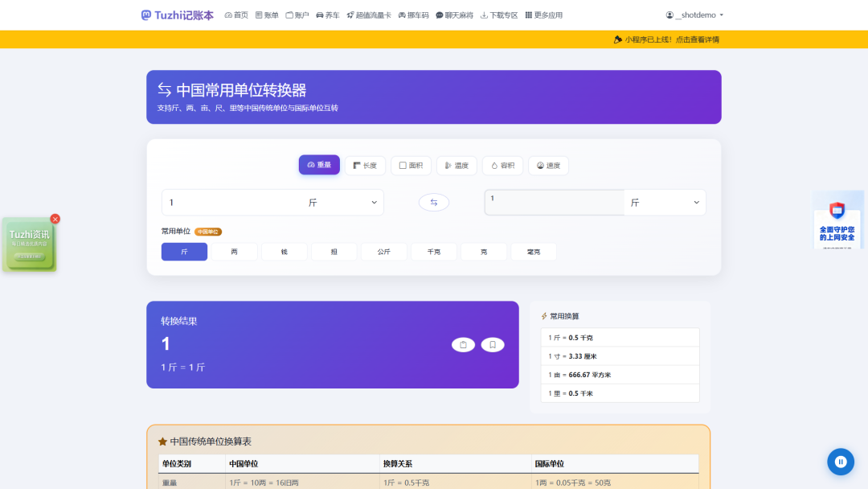
Task: Select the 毫克 common unit button
Action: coord(534,252)
